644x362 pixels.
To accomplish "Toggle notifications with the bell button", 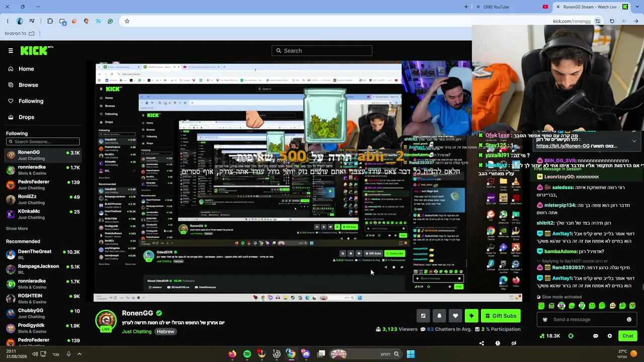I will coord(439,316).
